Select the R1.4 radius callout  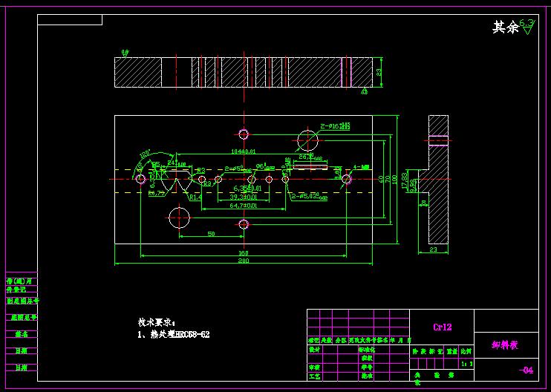pos(195,197)
